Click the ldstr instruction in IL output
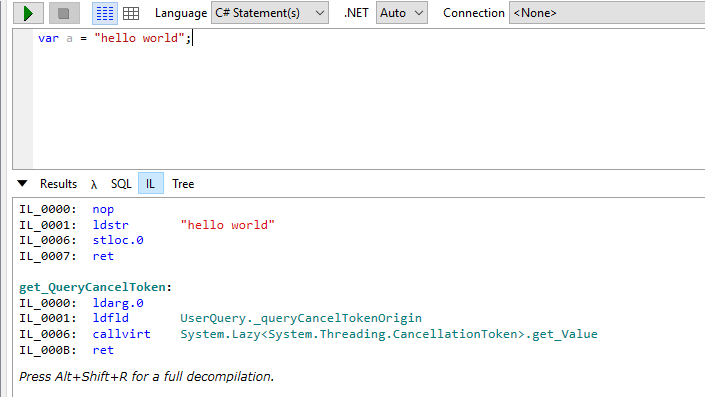The image size is (705, 397). (111, 225)
